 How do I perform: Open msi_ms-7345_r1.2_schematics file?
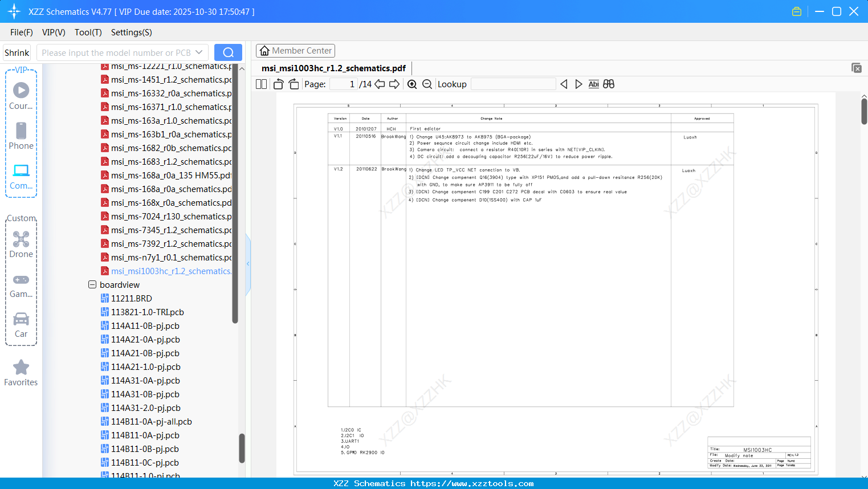point(166,230)
